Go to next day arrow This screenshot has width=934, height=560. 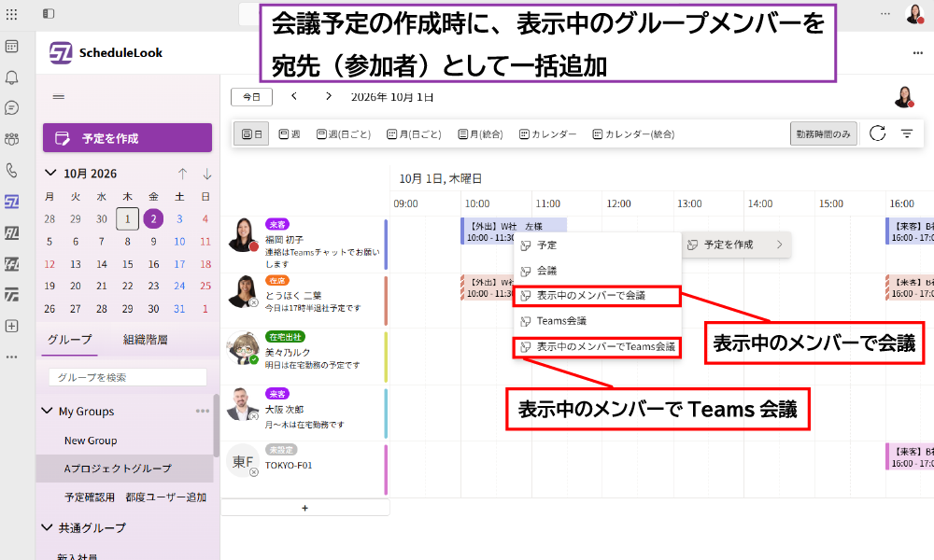(328, 96)
